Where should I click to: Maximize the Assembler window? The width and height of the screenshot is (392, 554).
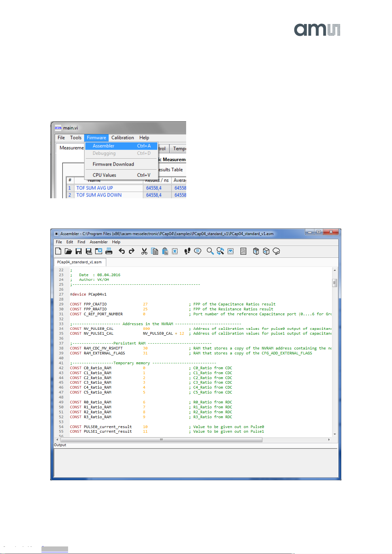point(318,232)
